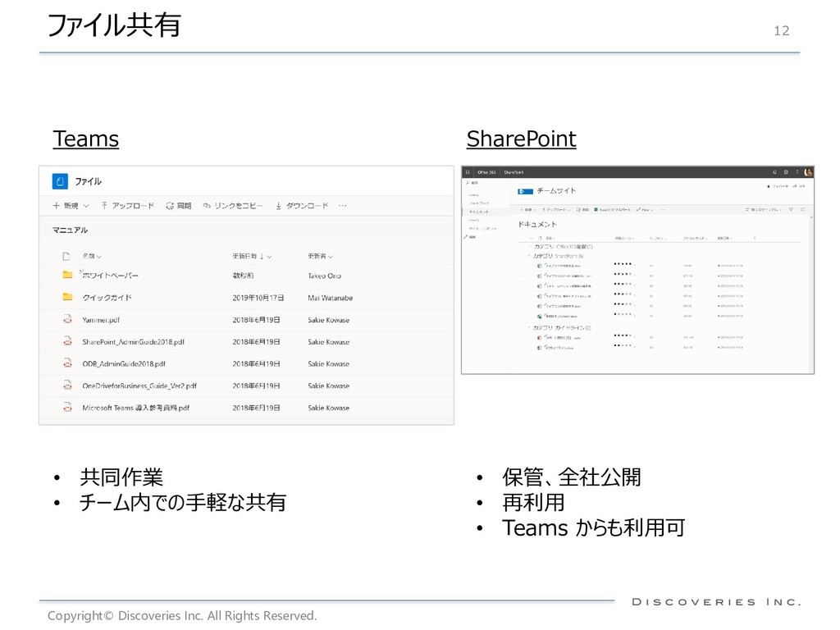The image size is (840, 630).
Task: Click the notification bell in SharePoint header
Action: 774,172
